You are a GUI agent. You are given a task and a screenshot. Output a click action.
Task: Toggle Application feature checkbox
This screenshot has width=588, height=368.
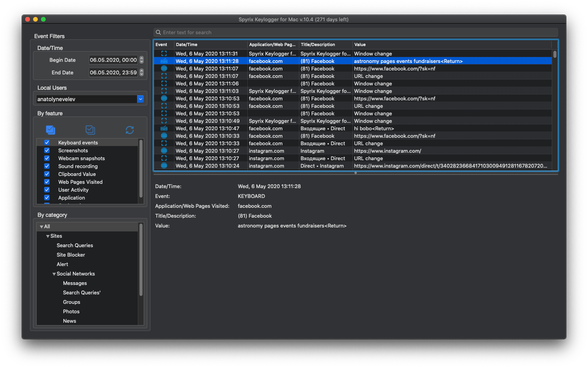(47, 198)
